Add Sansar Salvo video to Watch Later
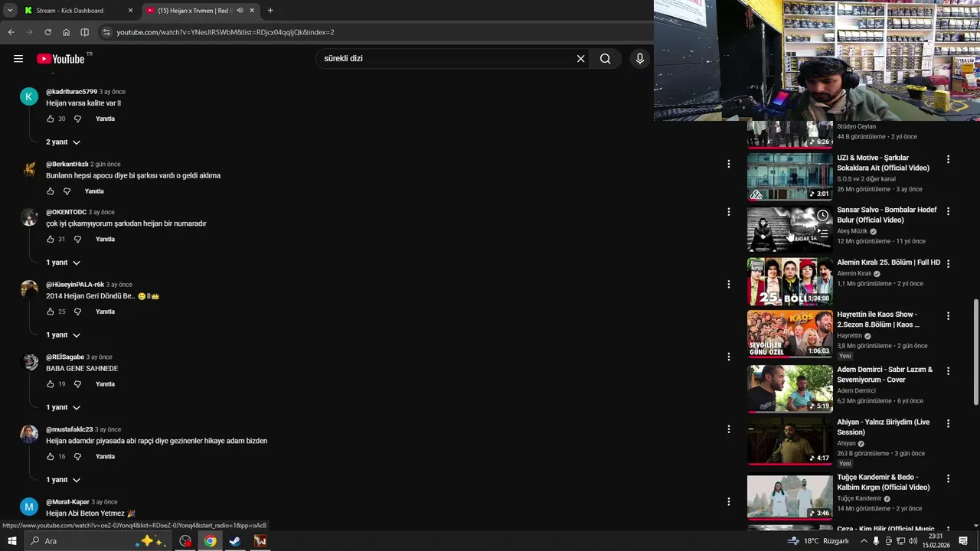The width and height of the screenshot is (980, 551). pyautogui.click(x=822, y=216)
